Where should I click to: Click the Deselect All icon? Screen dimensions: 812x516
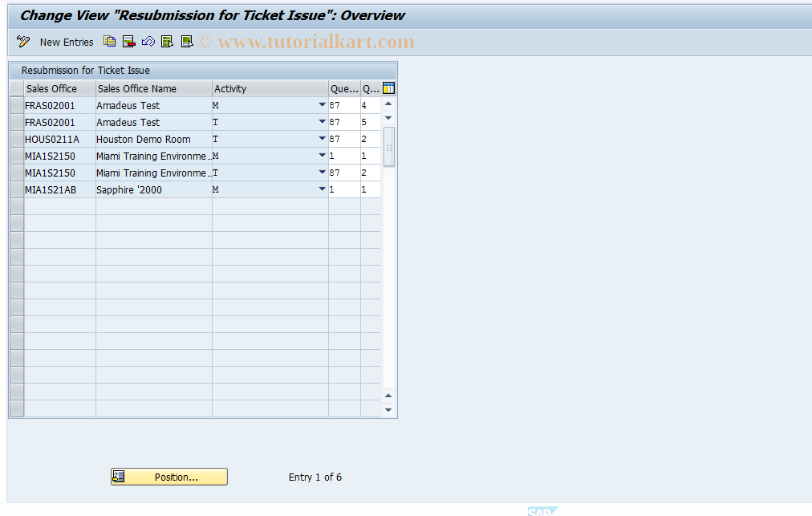pos(187,42)
